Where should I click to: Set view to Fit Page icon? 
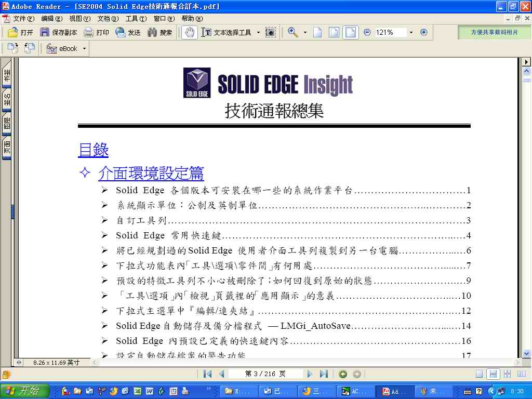tap(334, 32)
